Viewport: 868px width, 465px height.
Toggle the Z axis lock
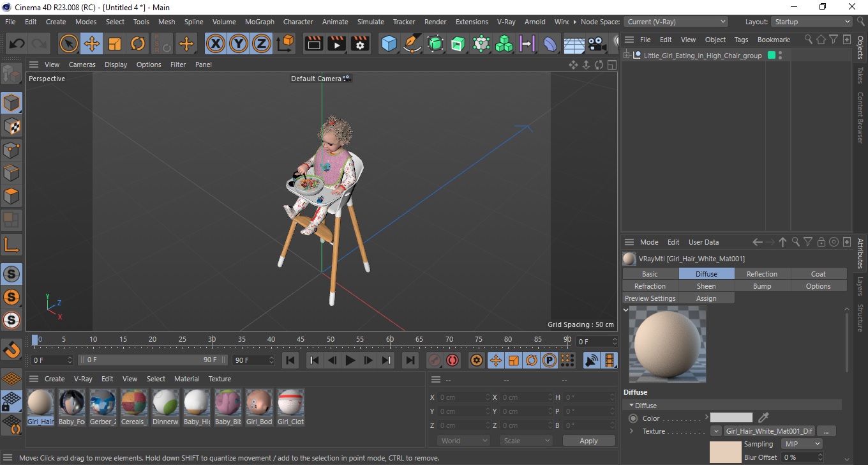(x=262, y=44)
